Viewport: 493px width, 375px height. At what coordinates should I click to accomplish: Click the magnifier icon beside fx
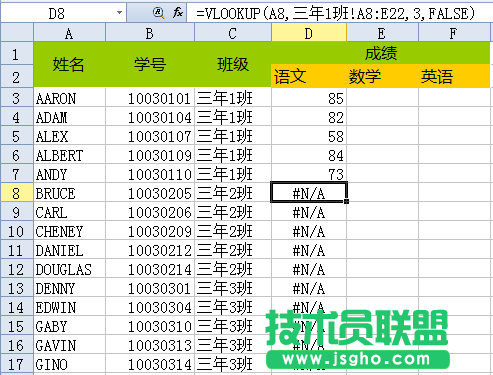[x=158, y=13]
